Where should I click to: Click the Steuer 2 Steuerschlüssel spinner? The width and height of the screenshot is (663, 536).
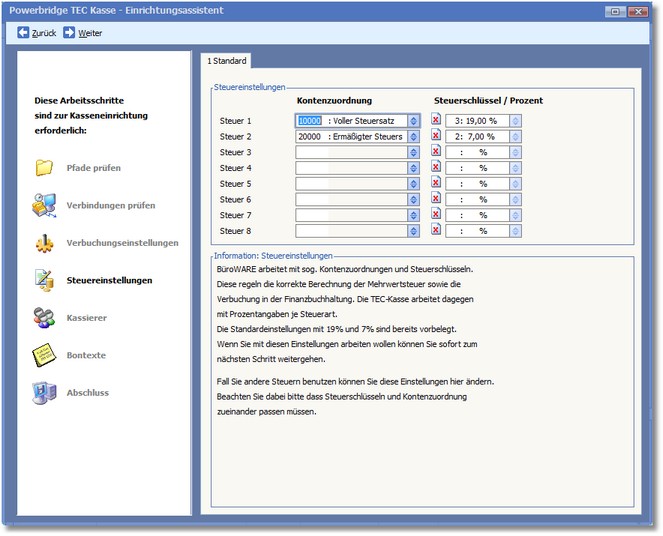click(515, 137)
